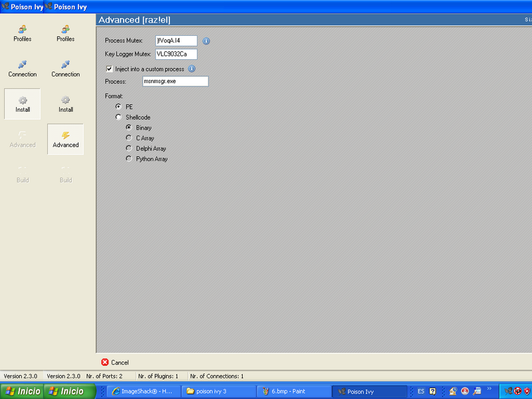Click the Poison Ivy system tray icon
Screen dimensions: 532x399
(x=508, y=391)
